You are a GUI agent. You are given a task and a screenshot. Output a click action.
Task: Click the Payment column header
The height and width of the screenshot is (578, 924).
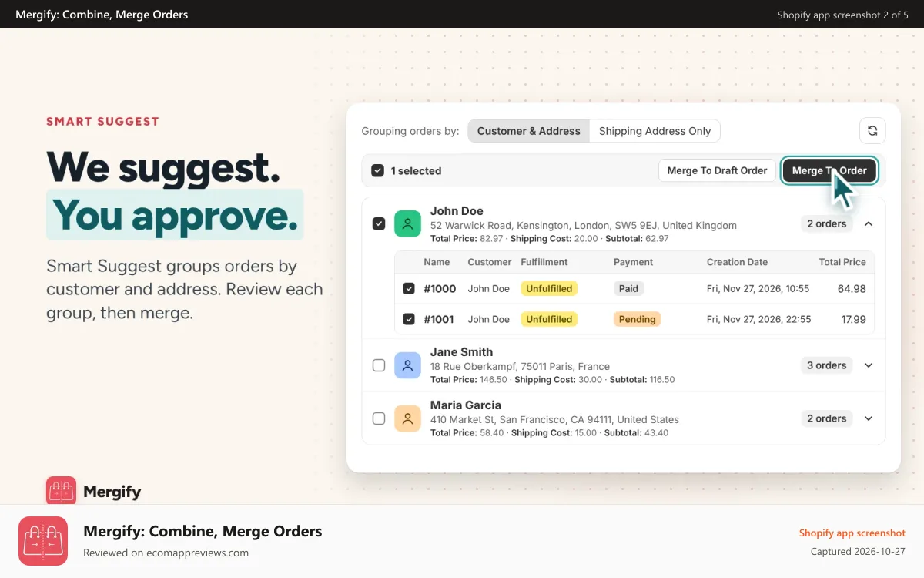(x=633, y=262)
